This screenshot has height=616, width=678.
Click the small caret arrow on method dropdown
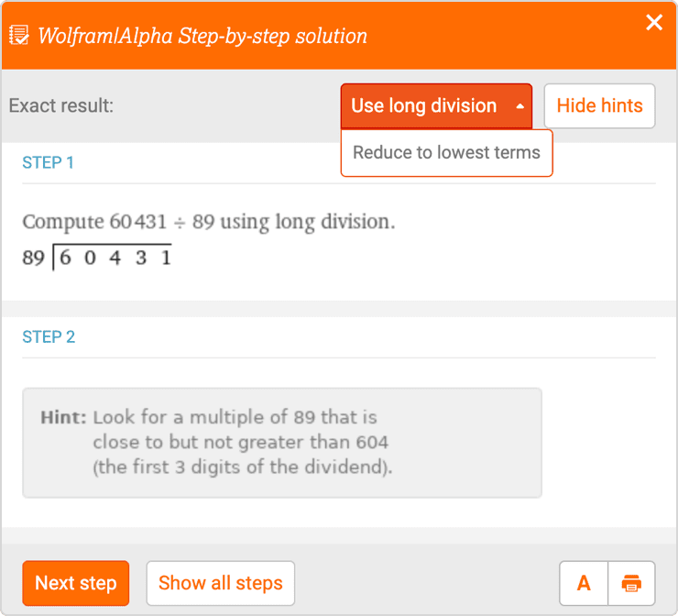coord(519,106)
